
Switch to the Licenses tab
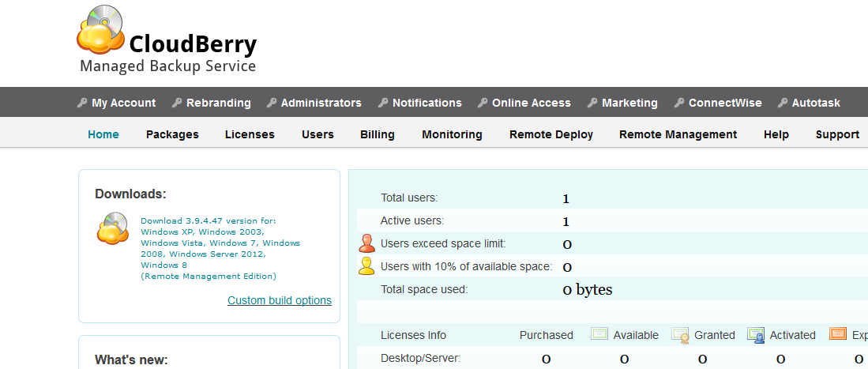[x=250, y=134]
